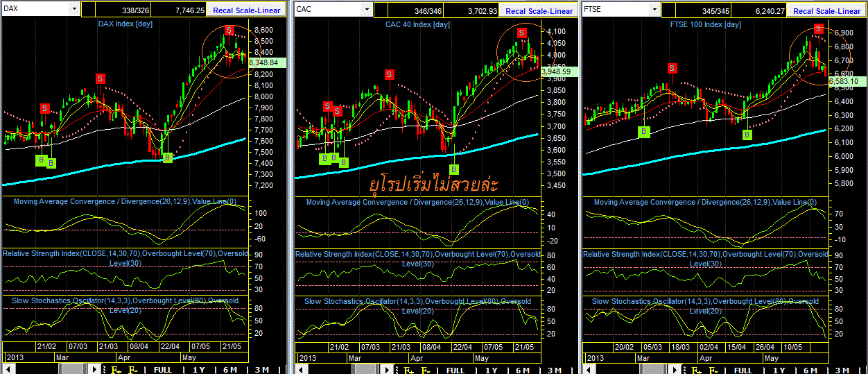Click scroll-right arrow under FTSE chart
Screen dimensions: 868x374
[674, 370]
